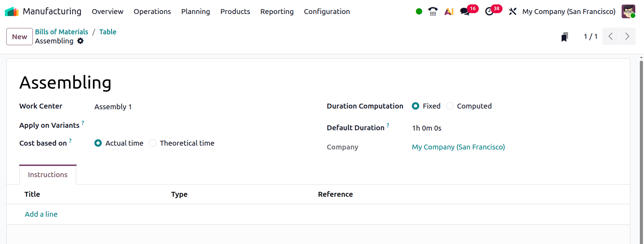Image resolution: width=644 pixels, height=244 pixels.
Task: Click the help question mark beside Default Duration
Action: (388, 125)
